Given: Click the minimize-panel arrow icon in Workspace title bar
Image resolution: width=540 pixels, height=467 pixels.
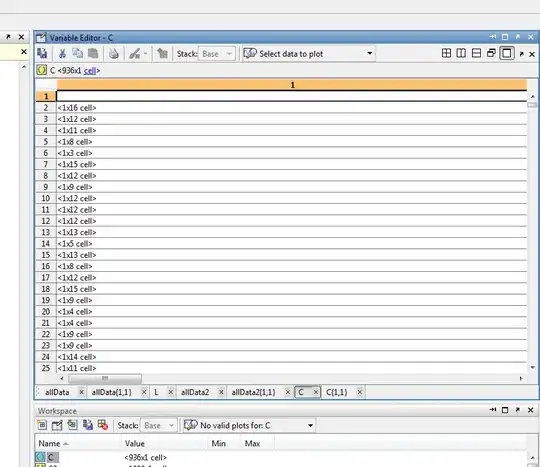Looking at the screenshot, I should (492, 410).
